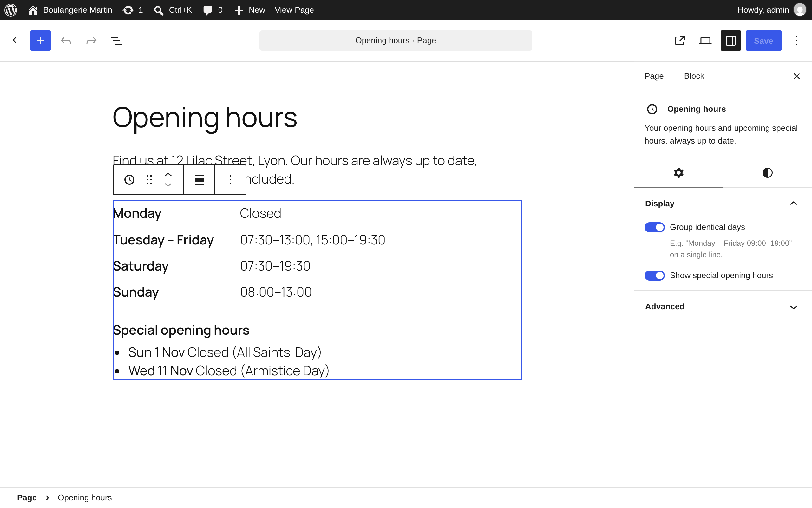Open the New content menu
Viewport: 812px width, 508px height.
tap(250, 10)
